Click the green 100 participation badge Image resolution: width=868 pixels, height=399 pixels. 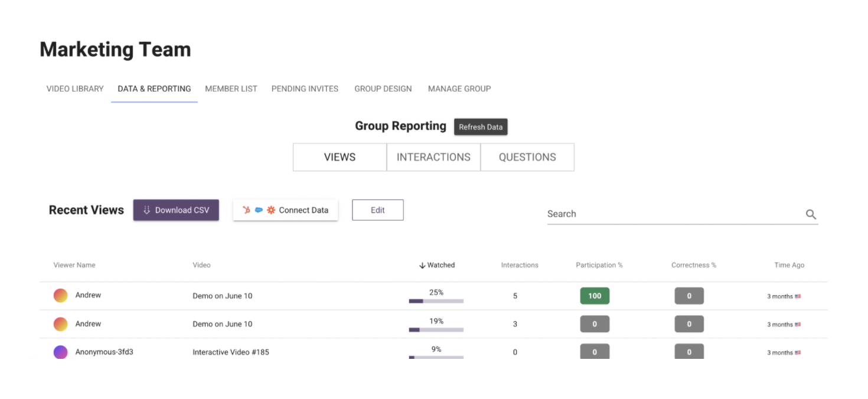pos(595,296)
